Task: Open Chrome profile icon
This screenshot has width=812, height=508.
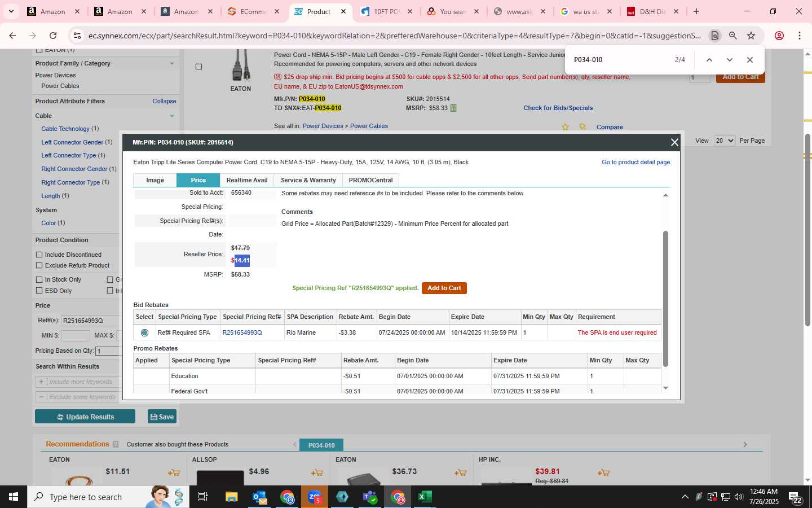Action: pos(779,36)
